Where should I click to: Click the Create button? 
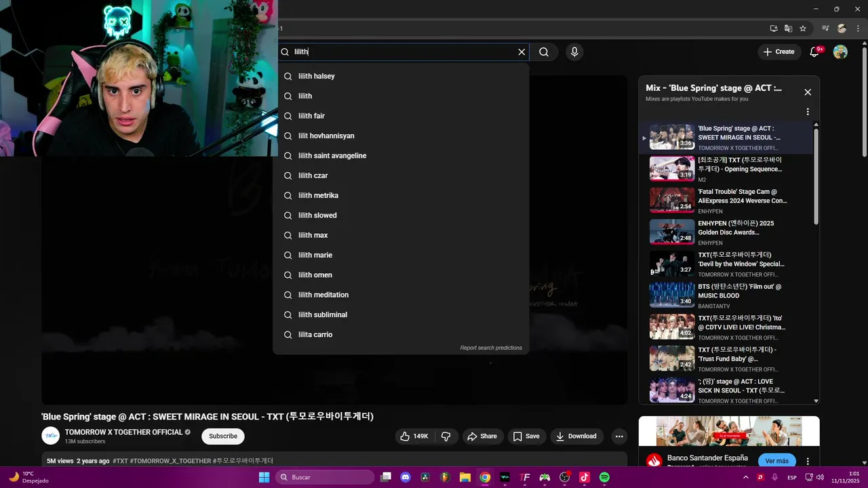[778, 52]
